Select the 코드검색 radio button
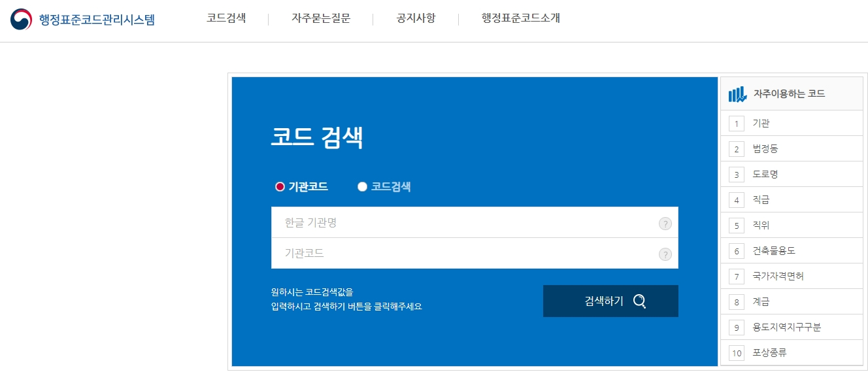This screenshot has height=372, width=868. click(362, 187)
